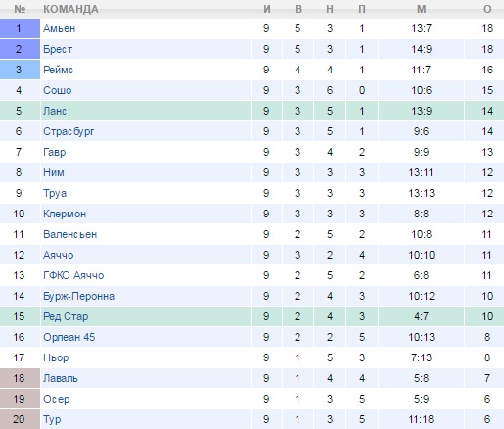Select the Реймс team link
This screenshot has width=504, height=429.
pyautogui.click(x=58, y=70)
